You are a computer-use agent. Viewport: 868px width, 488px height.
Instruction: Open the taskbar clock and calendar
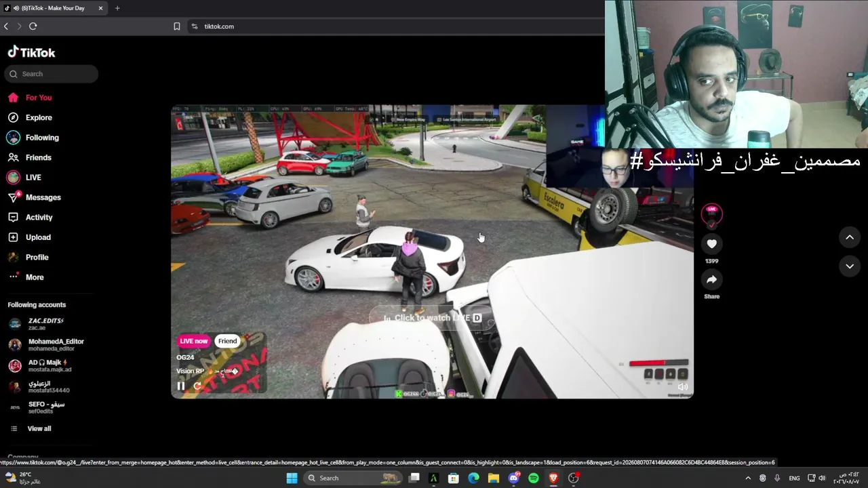(848, 478)
